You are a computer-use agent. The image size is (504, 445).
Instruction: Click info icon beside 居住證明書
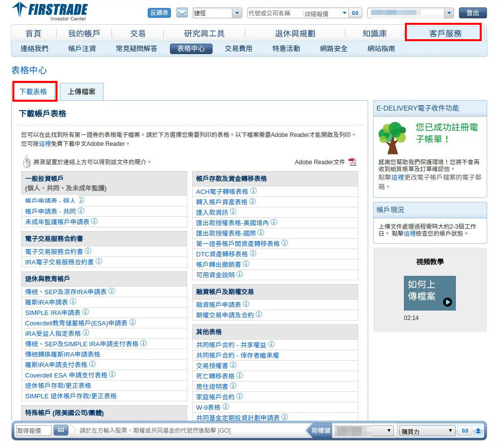pyautogui.click(x=233, y=385)
